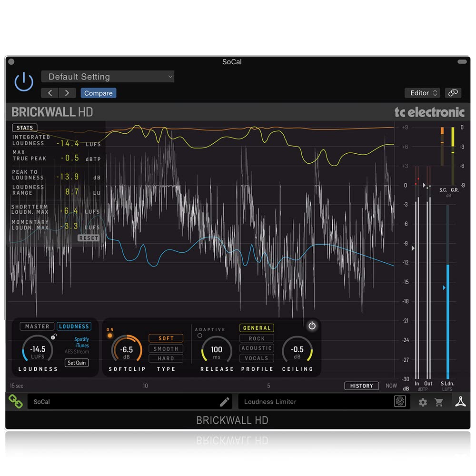Select the HARD softclip type
This screenshot has width=476, height=476.
coord(166,358)
